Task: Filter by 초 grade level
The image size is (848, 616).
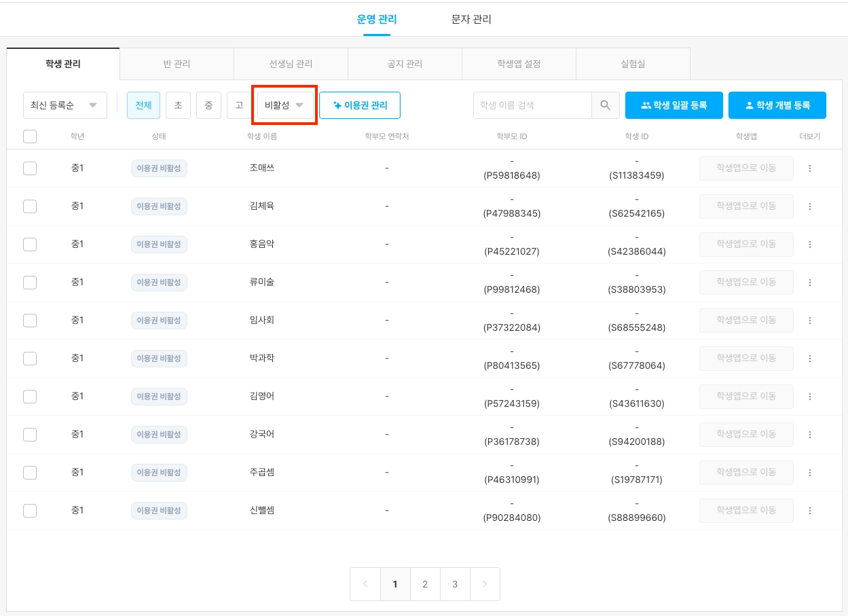Action: [x=178, y=105]
